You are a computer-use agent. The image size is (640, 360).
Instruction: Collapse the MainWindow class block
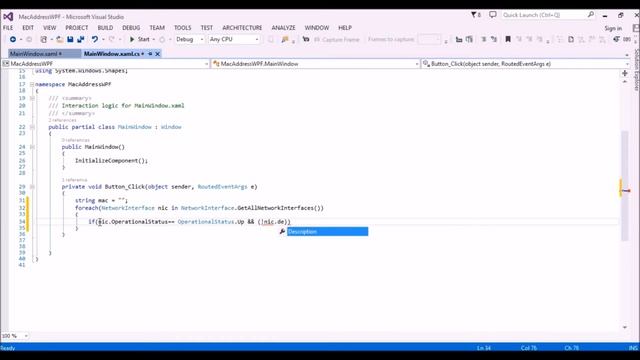coord(32,127)
